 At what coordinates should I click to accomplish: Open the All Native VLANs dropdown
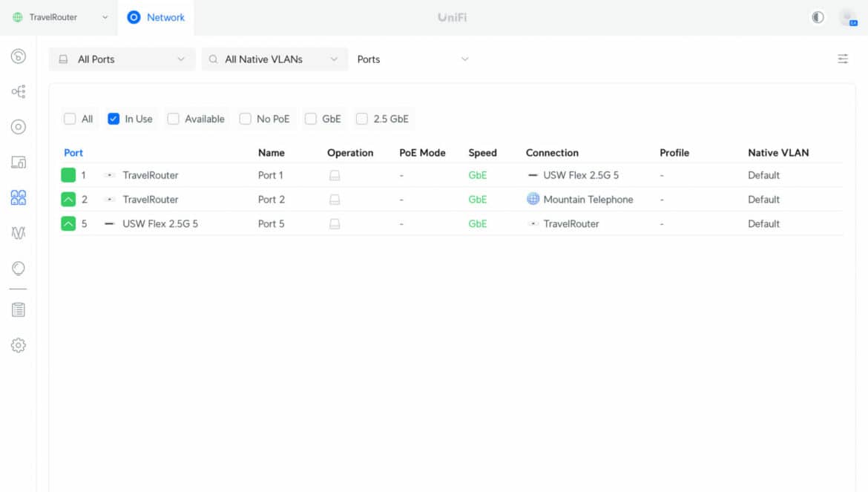[274, 59]
